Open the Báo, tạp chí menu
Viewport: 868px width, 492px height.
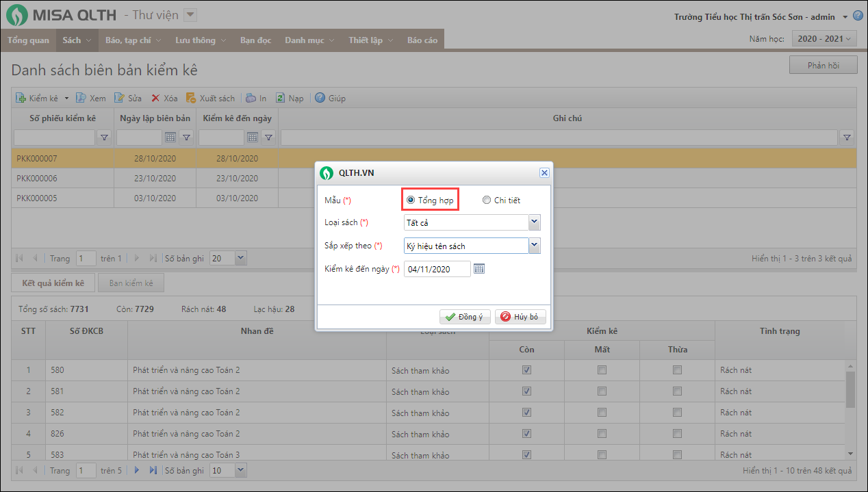(133, 40)
